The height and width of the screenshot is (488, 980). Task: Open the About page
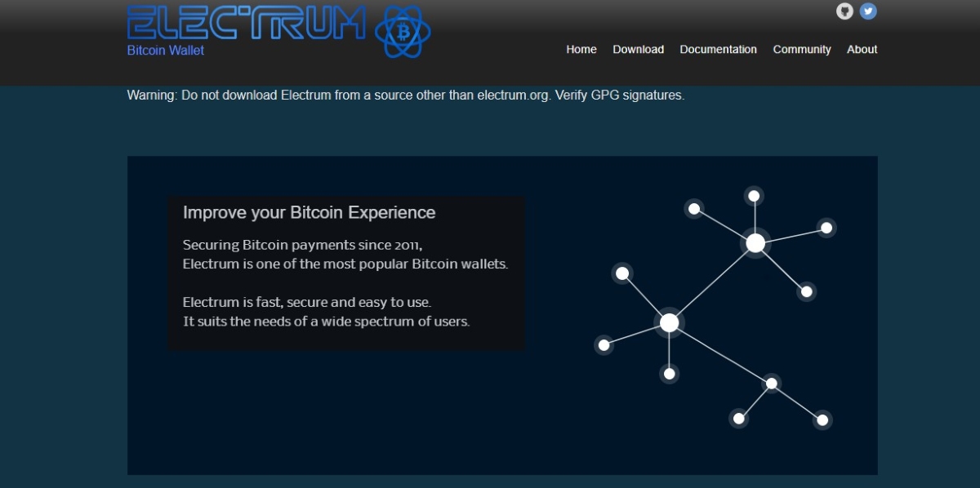(862, 49)
